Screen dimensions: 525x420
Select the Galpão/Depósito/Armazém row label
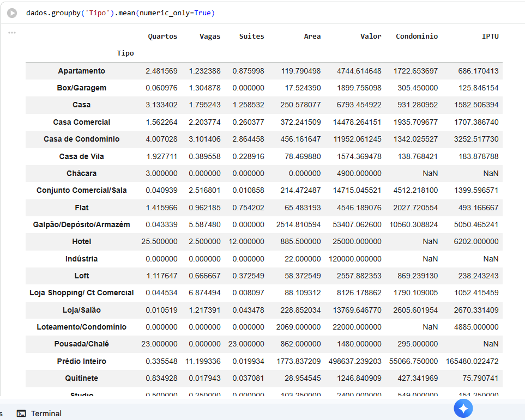pyautogui.click(x=81, y=224)
